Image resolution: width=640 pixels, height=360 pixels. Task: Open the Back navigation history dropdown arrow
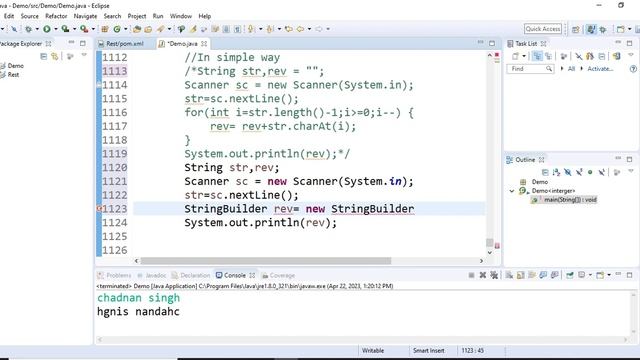pos(309,29)
